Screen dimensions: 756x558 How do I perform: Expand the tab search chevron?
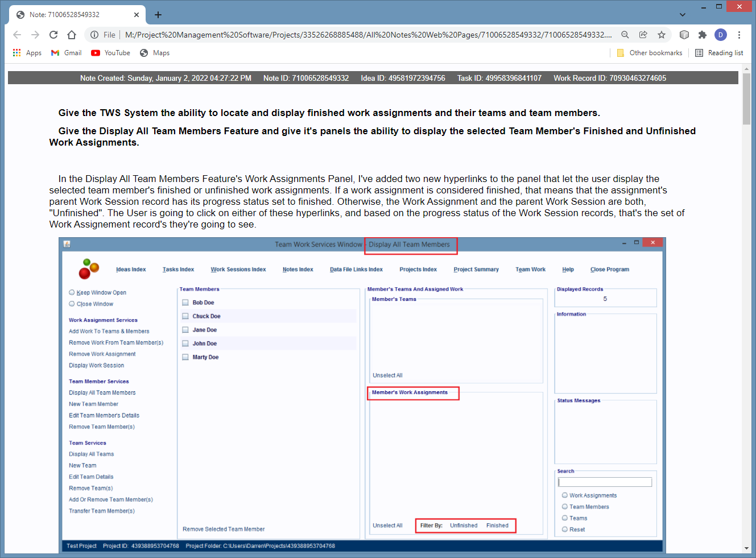tap(683, 15)
